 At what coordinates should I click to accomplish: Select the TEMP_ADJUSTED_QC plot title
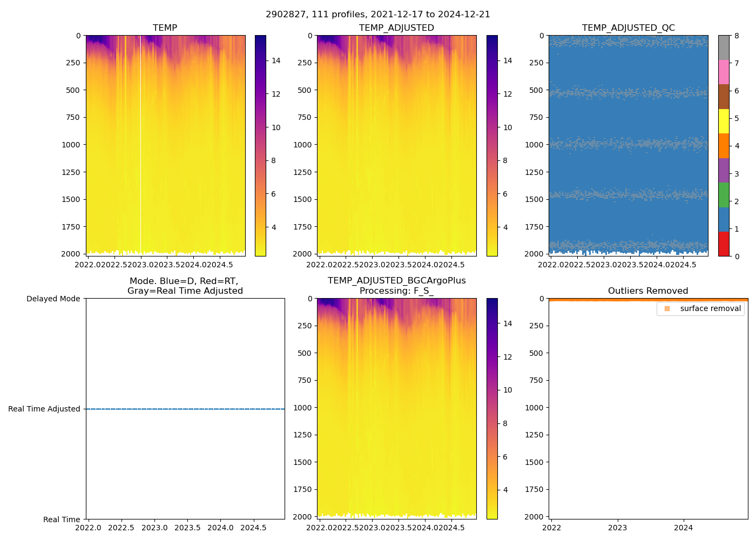click(x=628, y=28)
